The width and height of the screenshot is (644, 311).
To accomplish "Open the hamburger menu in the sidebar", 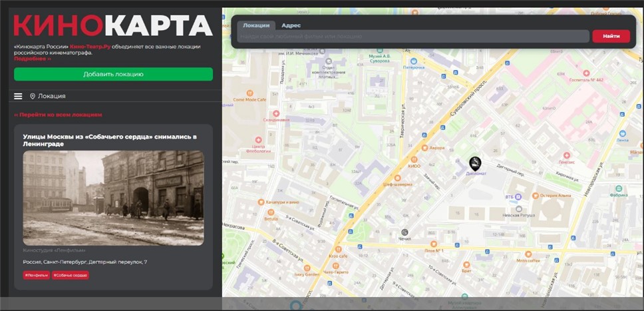I will coord(18,96).
